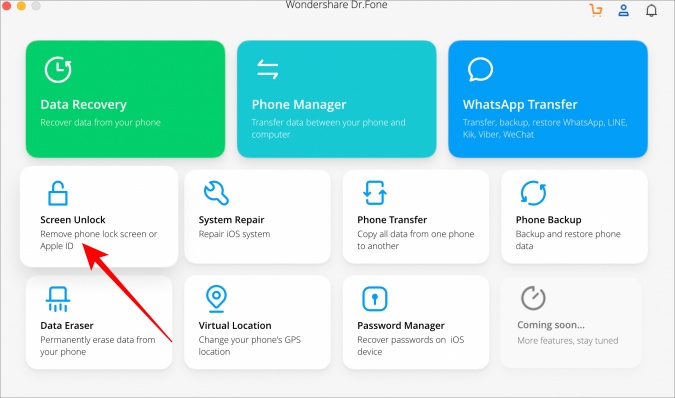
Task: Click the Screen Unlock padlock icon
Action: [58, 193]
